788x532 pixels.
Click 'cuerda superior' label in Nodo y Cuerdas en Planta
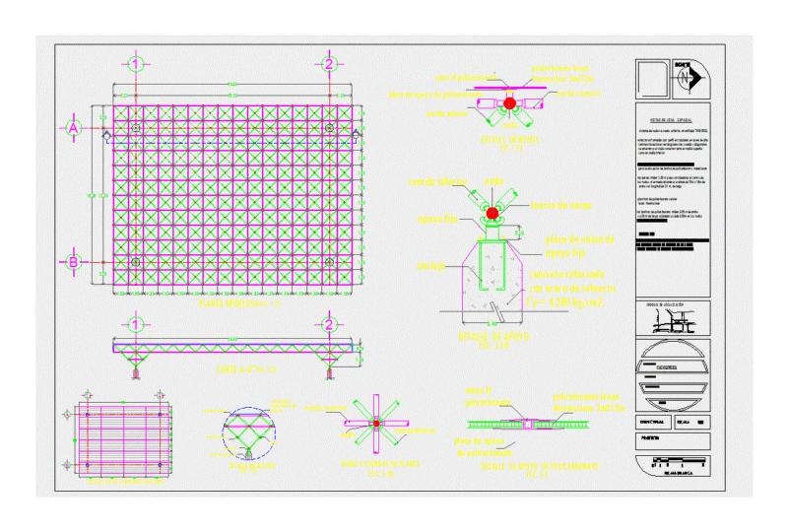tap(326, 408)
